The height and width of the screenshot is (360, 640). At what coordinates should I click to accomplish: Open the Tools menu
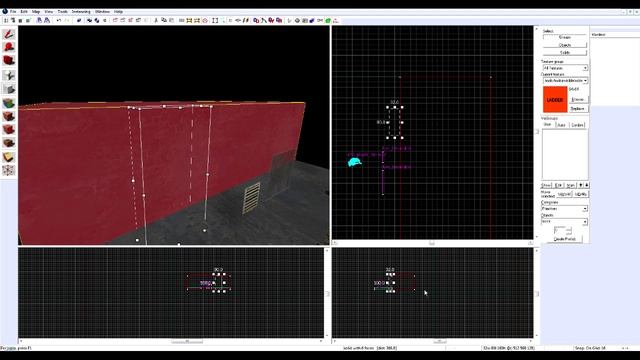[62, 11]
